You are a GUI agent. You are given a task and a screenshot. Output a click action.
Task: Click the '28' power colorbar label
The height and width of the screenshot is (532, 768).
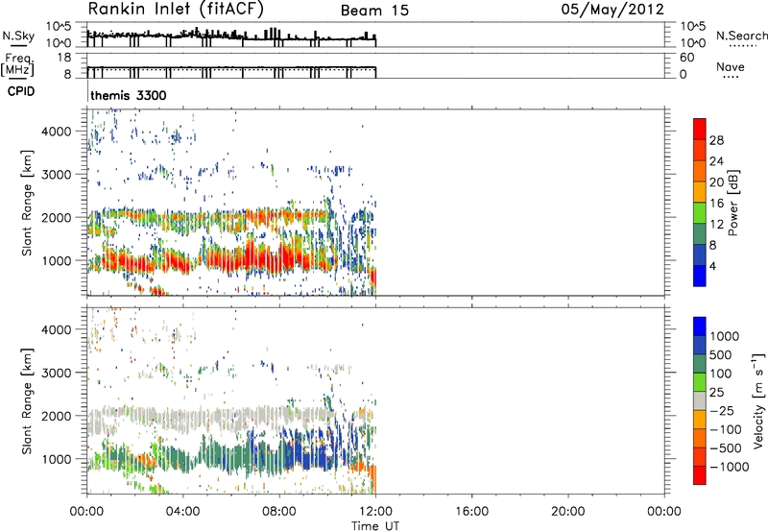(x=716, y=140)
